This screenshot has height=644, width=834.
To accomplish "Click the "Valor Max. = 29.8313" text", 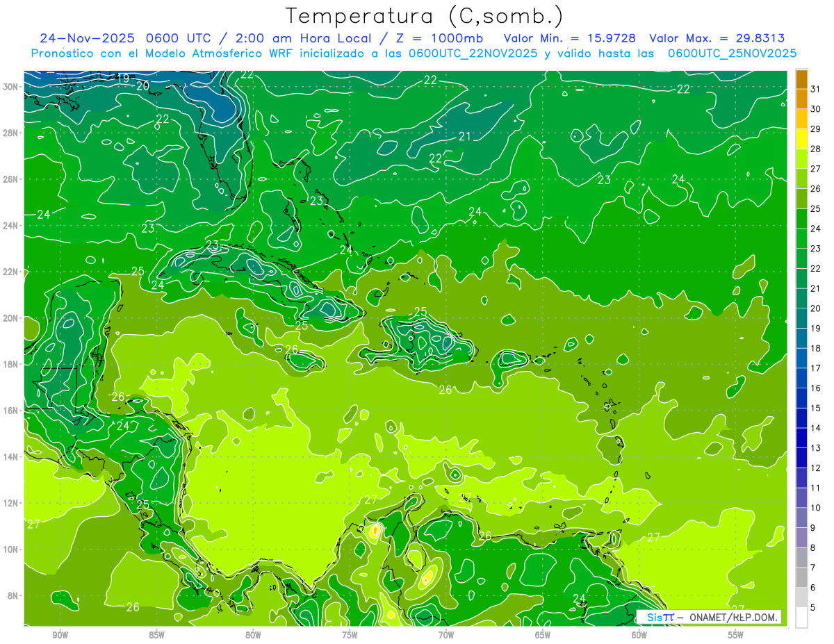I will coord(717,38).
